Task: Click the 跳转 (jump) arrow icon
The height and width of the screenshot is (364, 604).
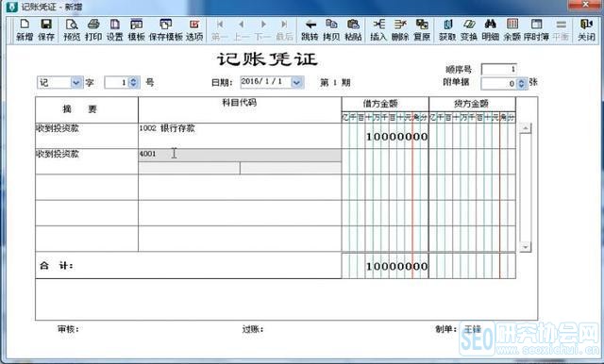Action: click(x=310, y=29)
